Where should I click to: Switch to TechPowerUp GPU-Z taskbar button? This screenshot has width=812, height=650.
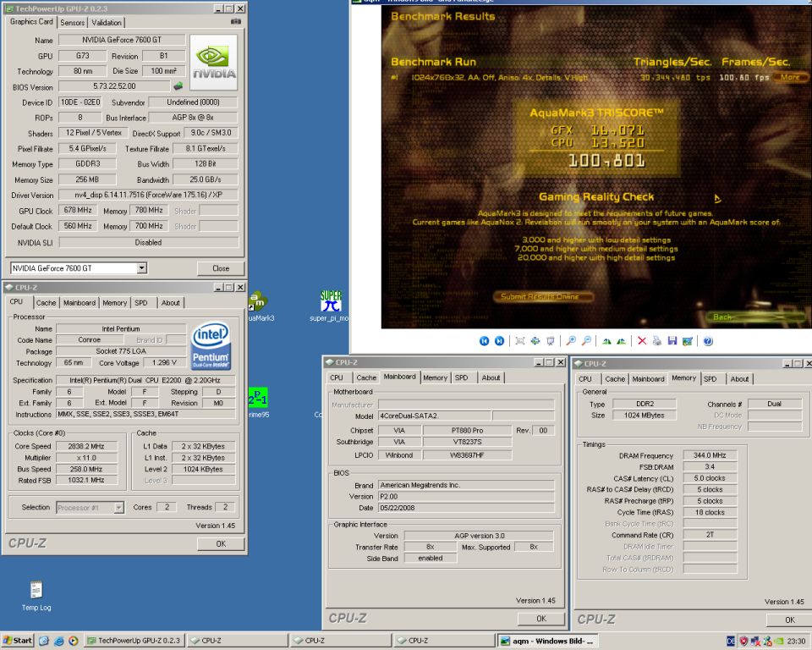[x=134, y=641]
